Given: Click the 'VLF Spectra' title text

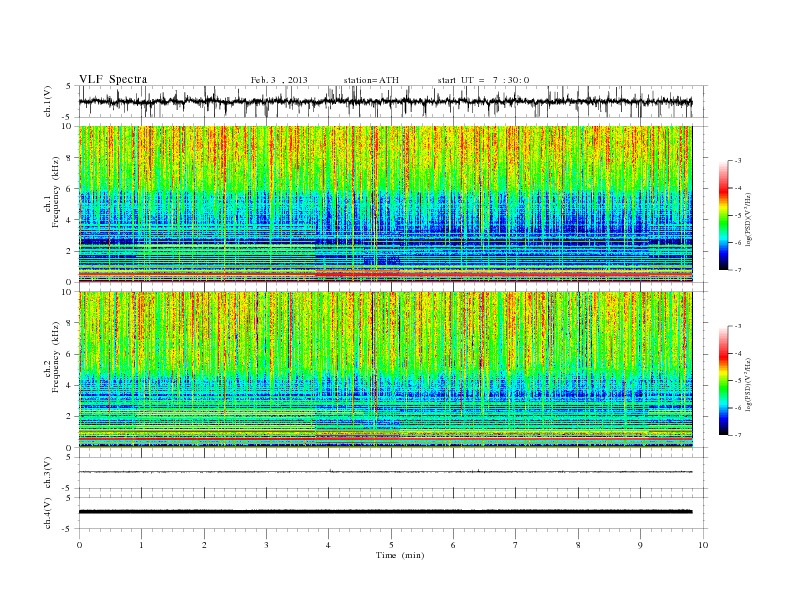Looking at the screenshot, I should point(113,79).
